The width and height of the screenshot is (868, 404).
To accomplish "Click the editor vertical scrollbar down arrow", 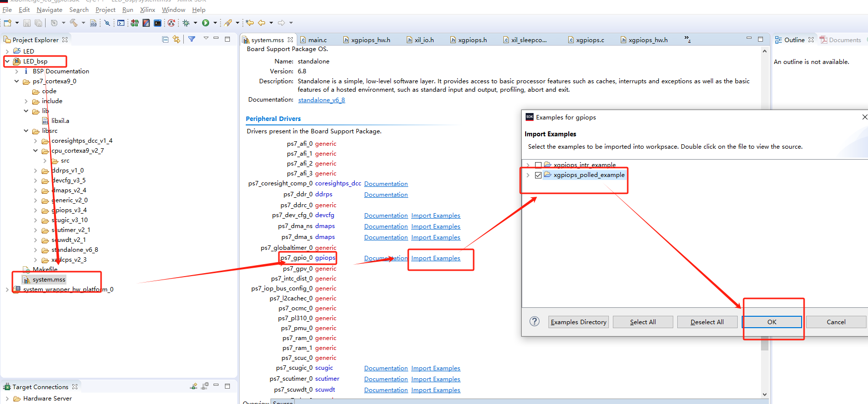I will click(765, 395).
